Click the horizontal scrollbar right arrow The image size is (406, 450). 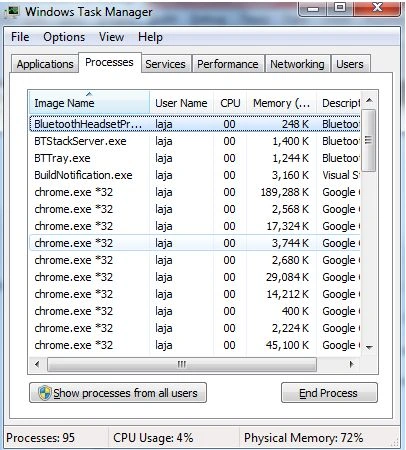351,364
